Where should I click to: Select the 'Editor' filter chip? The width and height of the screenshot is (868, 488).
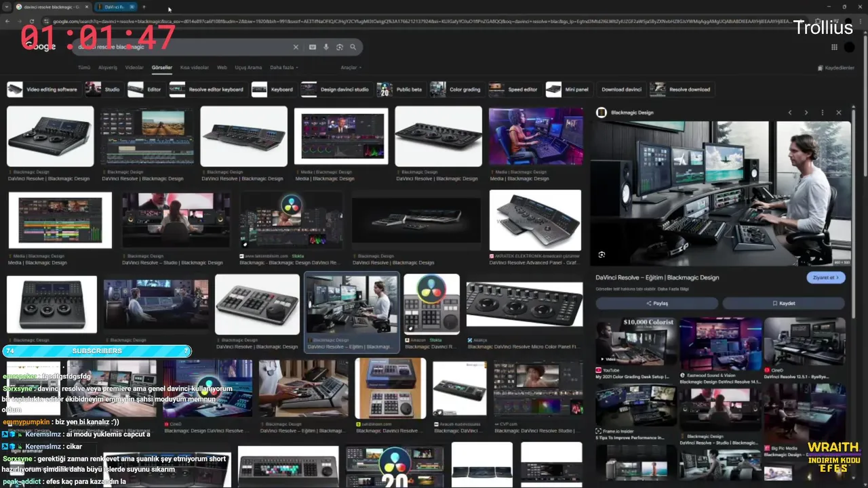coord(145,89)
